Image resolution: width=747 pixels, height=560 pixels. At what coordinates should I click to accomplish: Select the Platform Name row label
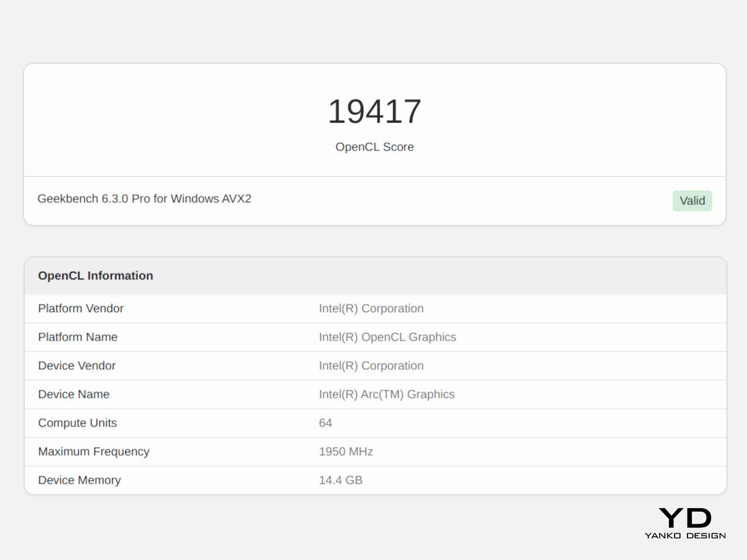(78, 337)
